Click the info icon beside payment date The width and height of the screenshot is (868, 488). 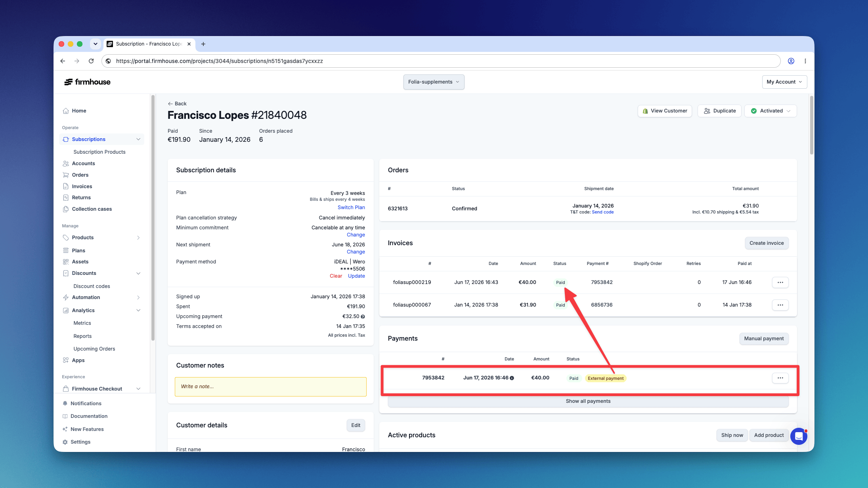(x=512, y=378)
